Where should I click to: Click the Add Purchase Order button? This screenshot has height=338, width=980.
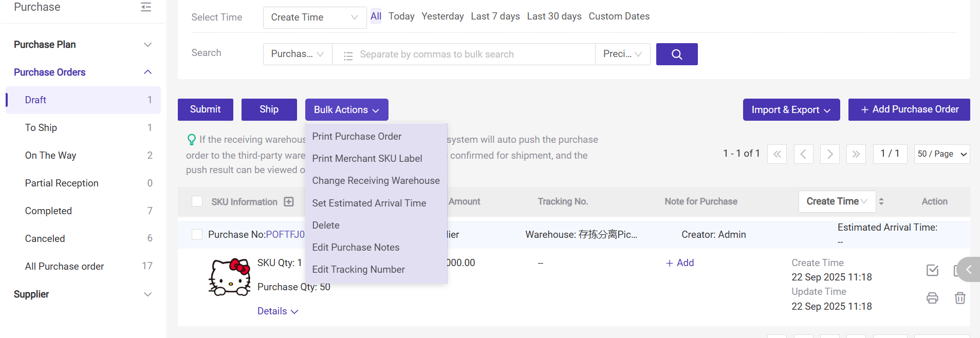tap(909, 109)
